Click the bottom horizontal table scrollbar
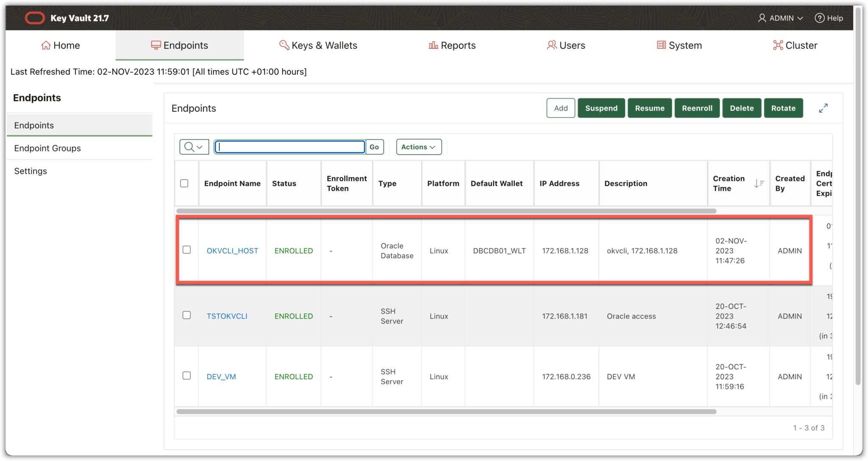Screen dimensions: 868x461 tap(446, 411)
